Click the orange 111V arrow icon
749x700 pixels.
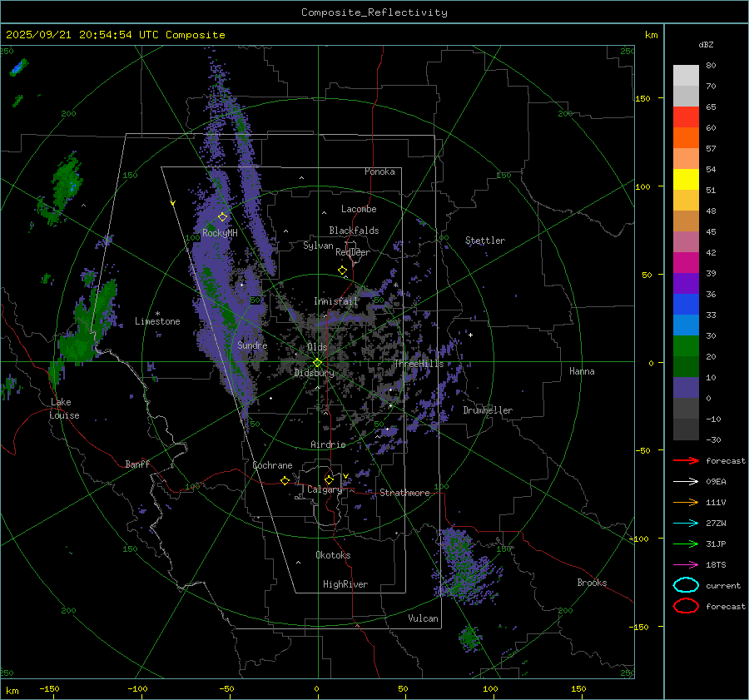point(686,502)
